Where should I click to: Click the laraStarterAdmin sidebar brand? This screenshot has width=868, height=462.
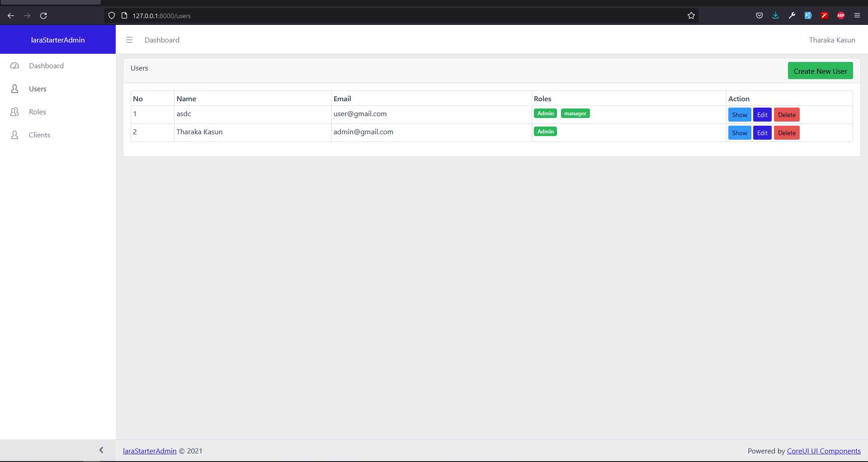click(x=58, y=40)
